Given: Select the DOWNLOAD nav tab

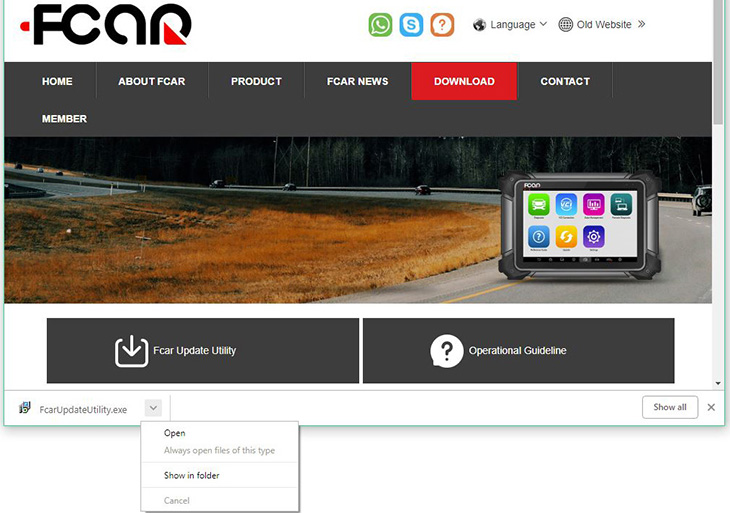Looking at the screenshot, I should 464,81.
